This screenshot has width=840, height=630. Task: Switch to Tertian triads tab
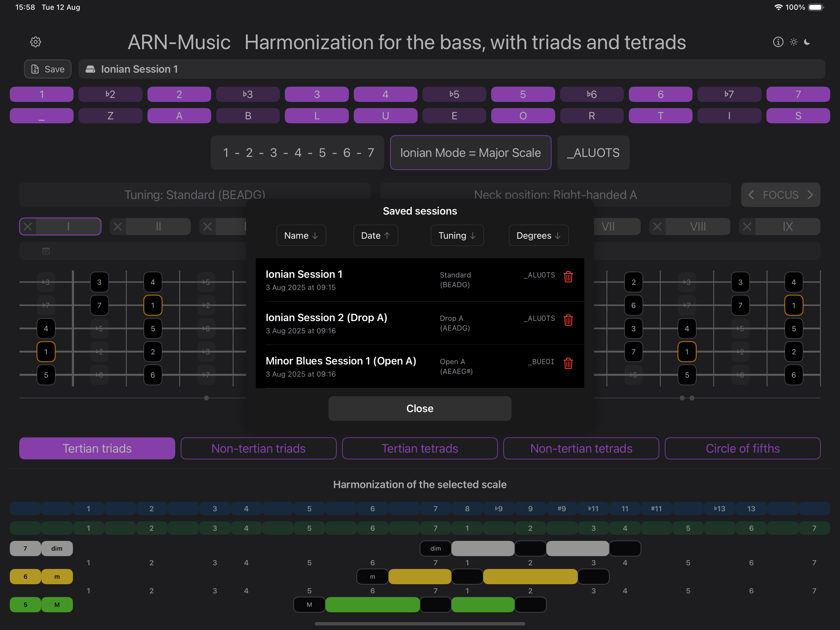[x=97, y=448]
